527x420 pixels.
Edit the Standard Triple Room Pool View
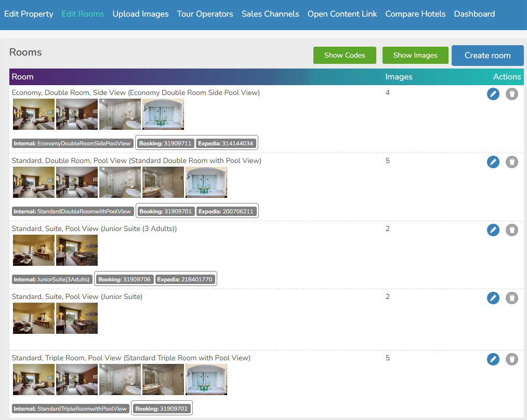coord(493,359)
